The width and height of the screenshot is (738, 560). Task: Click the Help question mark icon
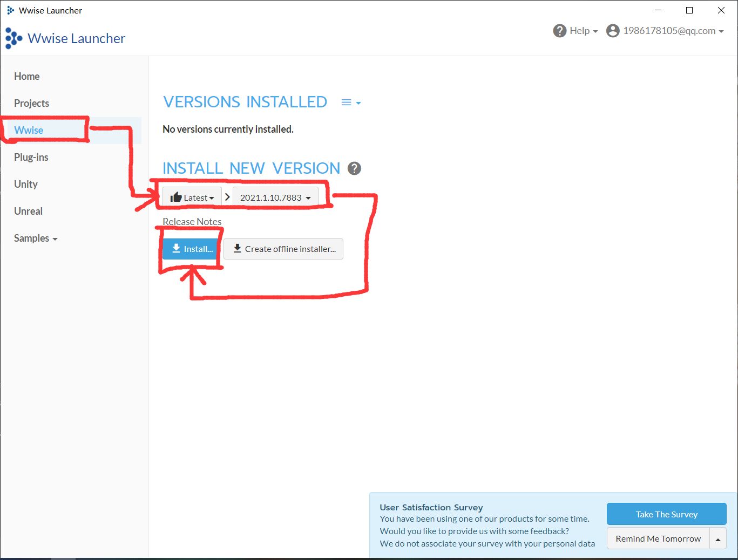pyautogui.click(x=559, y=31)
